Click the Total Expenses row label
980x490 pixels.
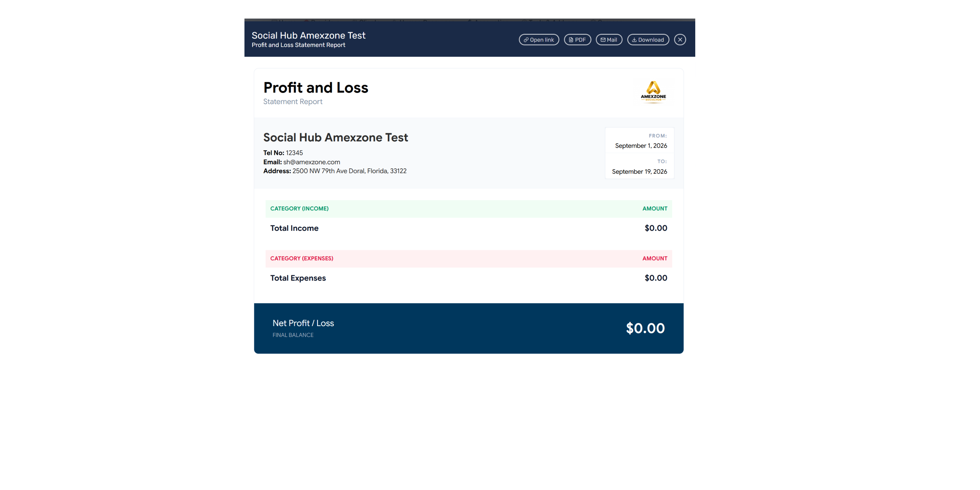point(298,278)
